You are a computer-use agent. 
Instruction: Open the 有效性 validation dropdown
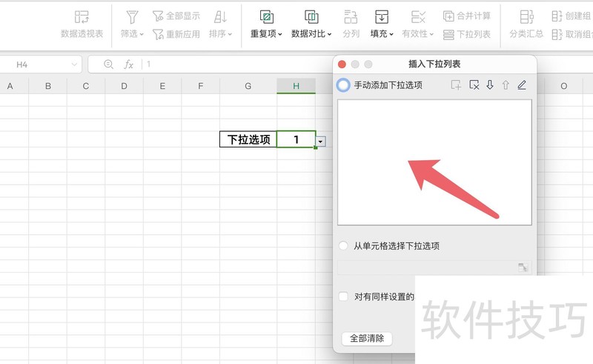pos(417,24)
